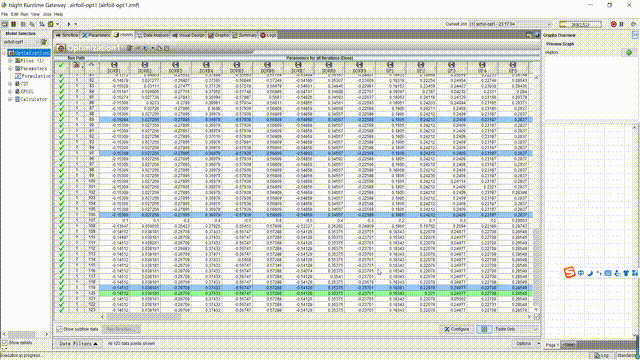Screen dimensions: 640x360
Task: Select the Optimization1 tree item
Action: click(29, 53)
